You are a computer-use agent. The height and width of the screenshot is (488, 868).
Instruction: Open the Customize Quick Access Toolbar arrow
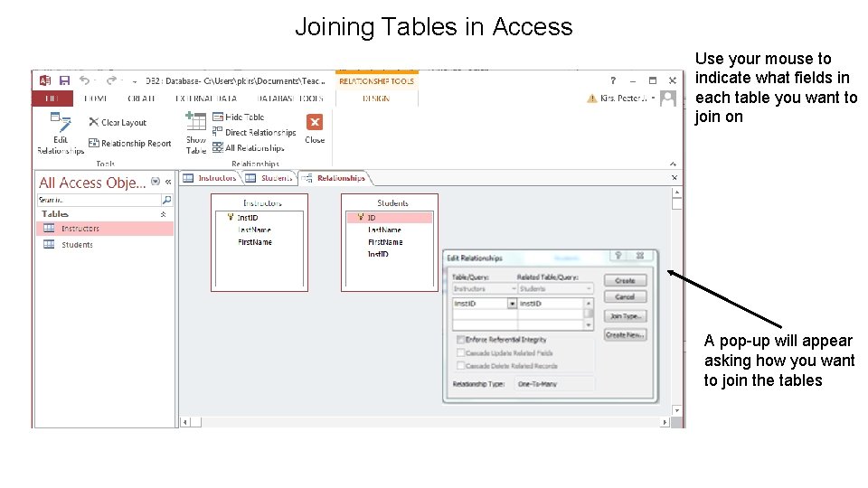[134, 82]
